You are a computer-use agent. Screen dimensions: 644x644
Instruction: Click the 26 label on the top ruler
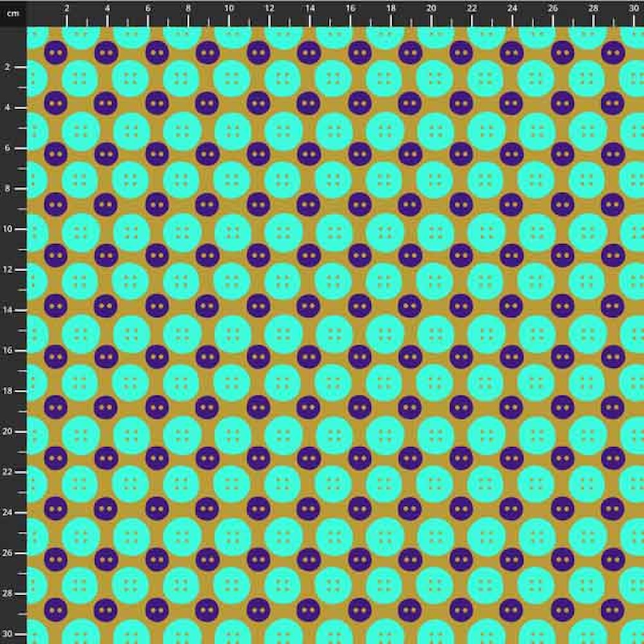pyautogui.click(x=553, y=8)
